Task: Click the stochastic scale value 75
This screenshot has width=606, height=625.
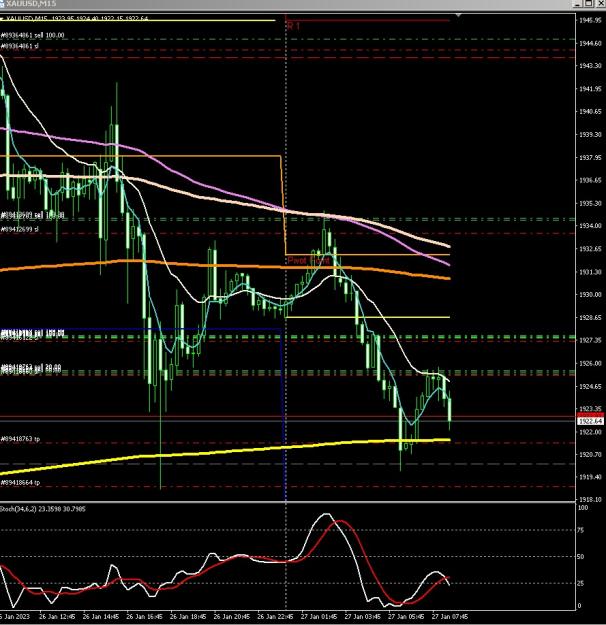Action: pyautogui.click(x=581, y=530)
